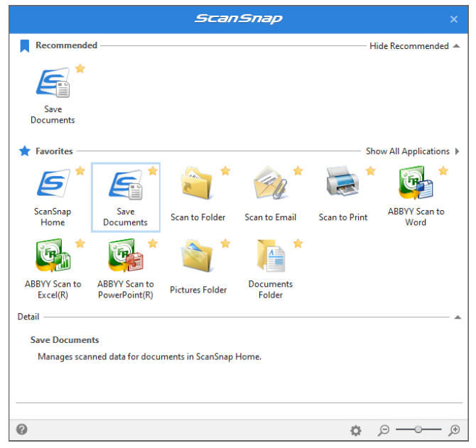This screenshot has width=476, height=448.
Task: Toggle the star on ABBYY Scan to Word
Action: click(443, 171)
